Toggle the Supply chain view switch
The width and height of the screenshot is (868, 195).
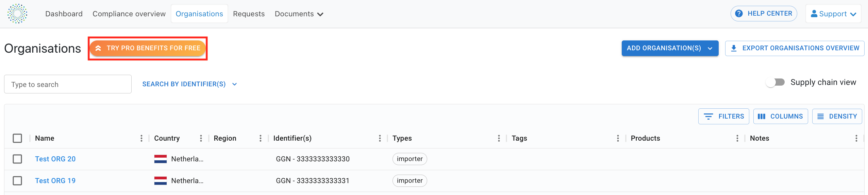tap(775, 82)
